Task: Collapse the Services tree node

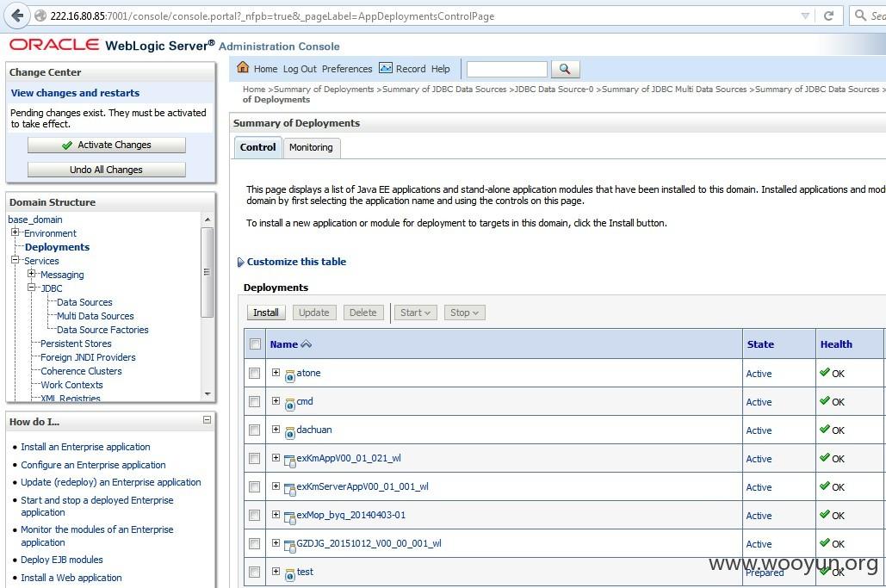Action: coord(15,260)
